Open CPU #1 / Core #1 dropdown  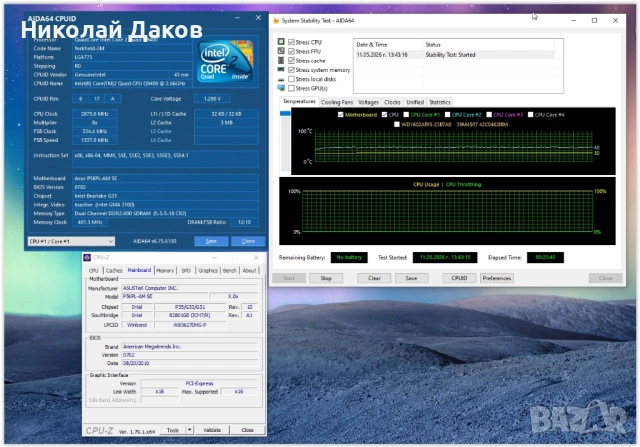[x=71, y=241]
